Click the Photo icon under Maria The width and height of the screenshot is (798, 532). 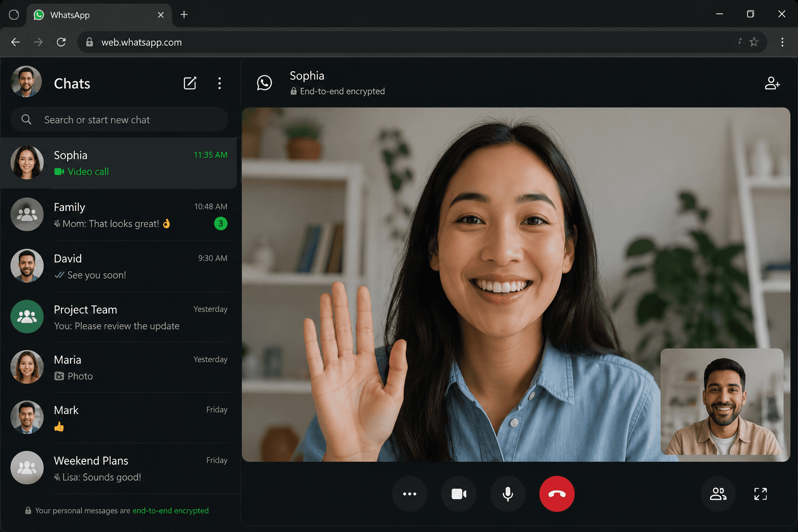tap(59, 376)
